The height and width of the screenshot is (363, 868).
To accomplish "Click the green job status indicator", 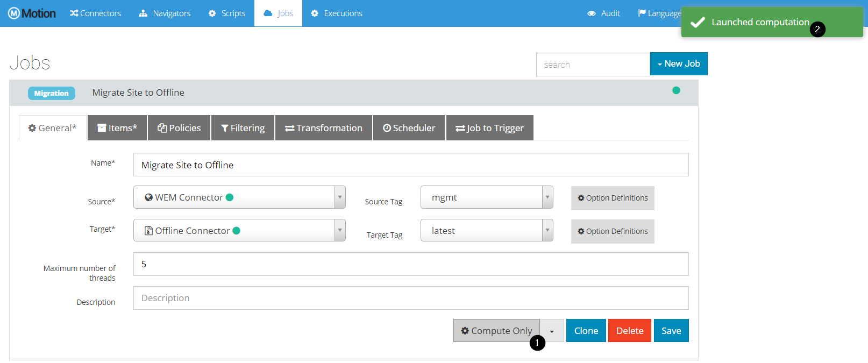I will click(x=676, y=90).
